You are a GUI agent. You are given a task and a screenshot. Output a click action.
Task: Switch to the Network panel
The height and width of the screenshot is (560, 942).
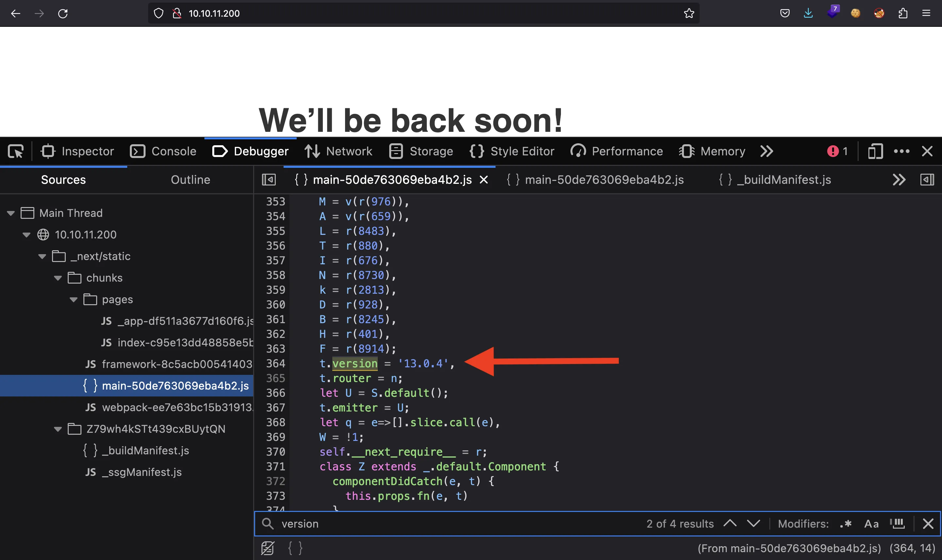coord(339,151)
